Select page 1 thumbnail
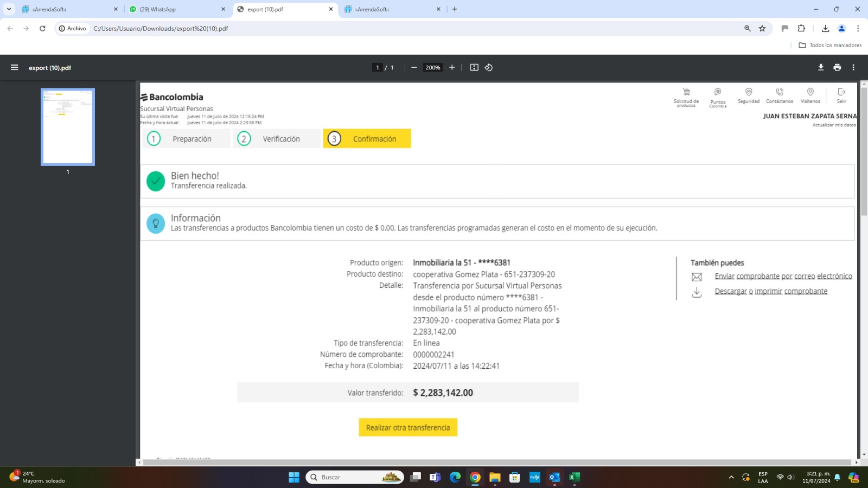Viewport: 868px width, 488px height. coord(68,127)
